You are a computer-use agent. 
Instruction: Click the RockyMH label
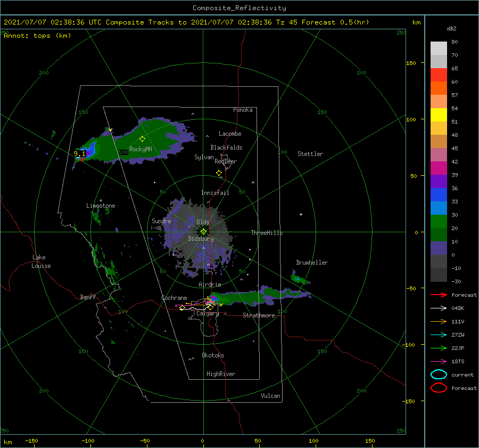141,149
